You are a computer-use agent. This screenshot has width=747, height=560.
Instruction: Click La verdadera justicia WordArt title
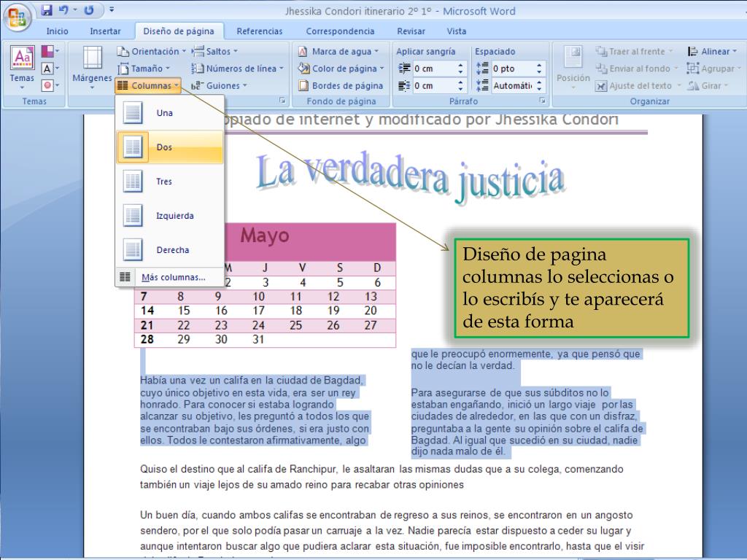click(410, 179)
